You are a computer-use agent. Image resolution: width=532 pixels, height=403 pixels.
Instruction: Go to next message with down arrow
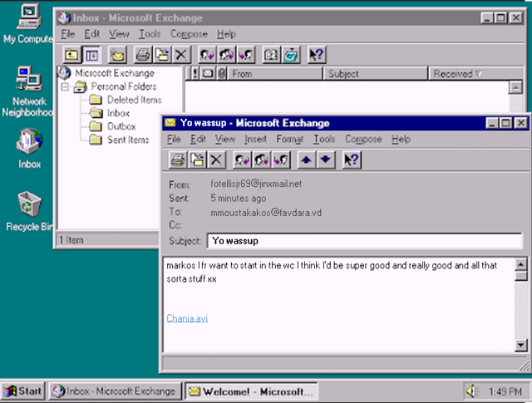[326, 160]
